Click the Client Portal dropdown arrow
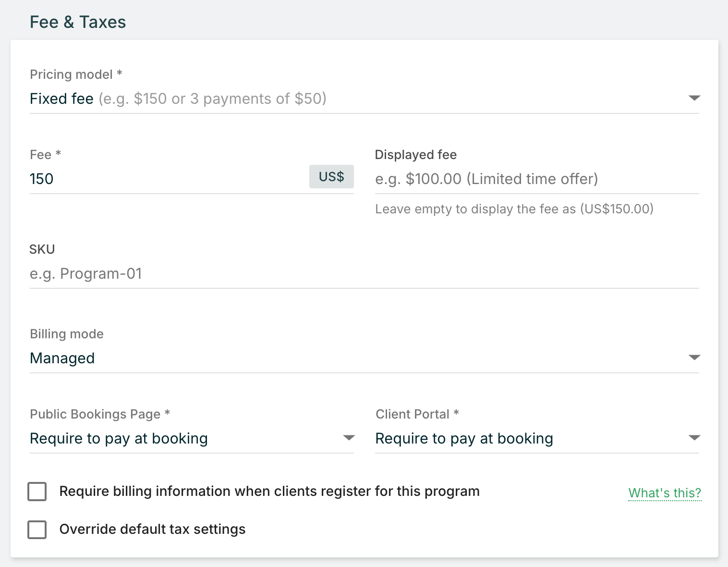This screenshot has width=728, height=567. [x=694, y=438]
